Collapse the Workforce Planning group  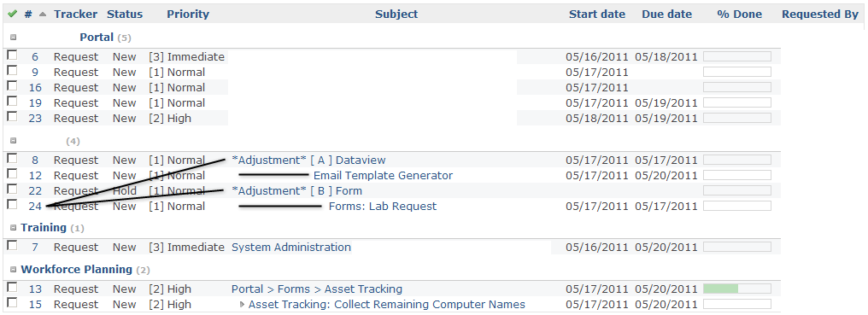click(x=14, y=270)
